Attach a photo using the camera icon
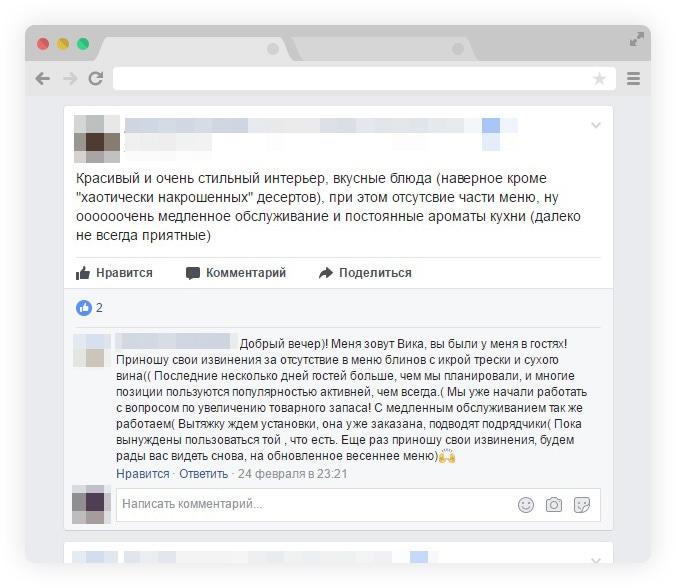The width and height of the screenshot is (676, 588). (x=554, y=505)
